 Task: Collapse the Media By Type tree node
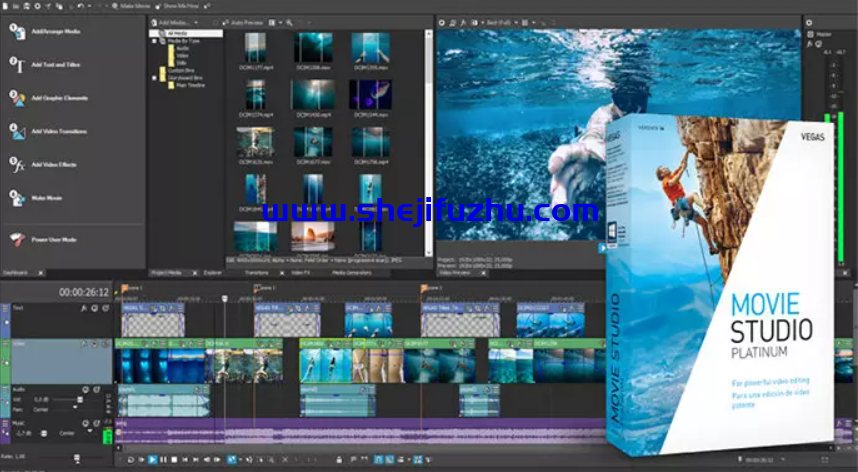[154, 41]
